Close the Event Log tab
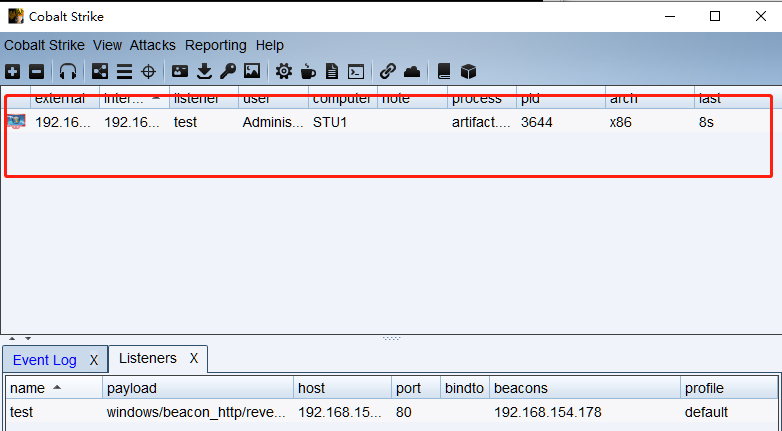The image size is (782, 431). click(94, 360)
